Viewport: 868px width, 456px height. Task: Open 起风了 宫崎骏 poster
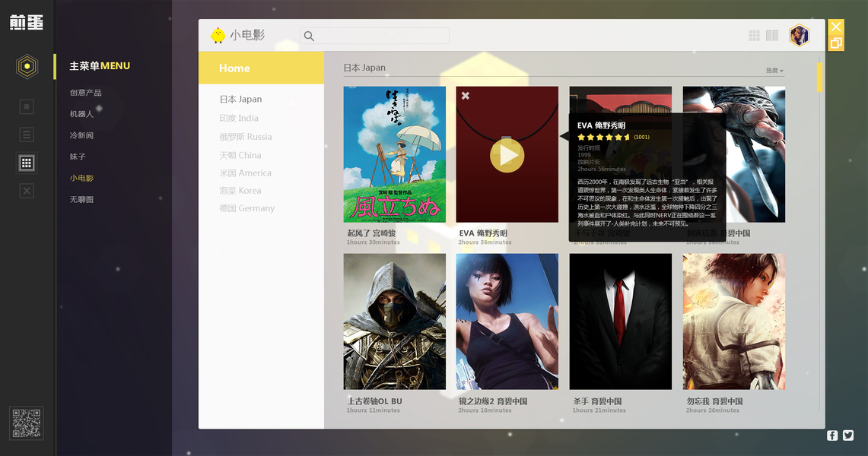395,154
